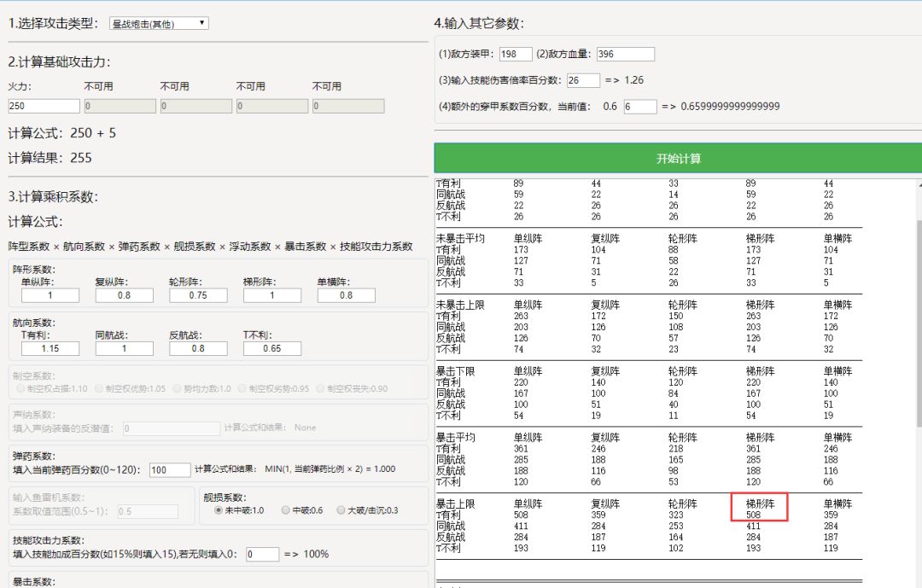Screen dimensions: 922x588
Task: Click the 150 value under 未暴击上限 轮形阵
Action: [x=675, y=317]
